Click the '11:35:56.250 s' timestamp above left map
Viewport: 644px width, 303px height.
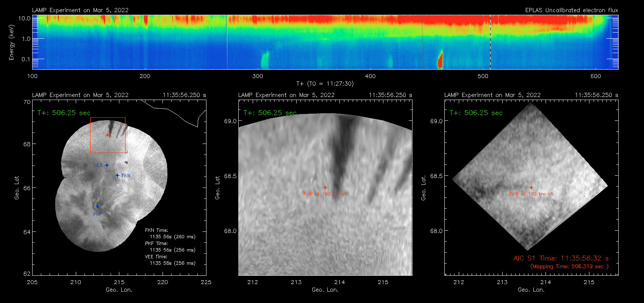coord(184,95)
